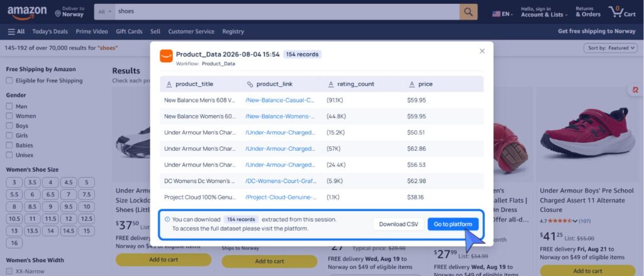Toggle Eligible for Free Shipping checkbox
The width and height of the screenshot is (644, 276).
(9, 81)
